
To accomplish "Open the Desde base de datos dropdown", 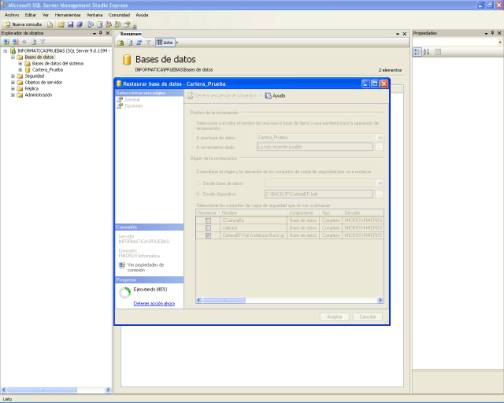I will click(x=379, y=184).
